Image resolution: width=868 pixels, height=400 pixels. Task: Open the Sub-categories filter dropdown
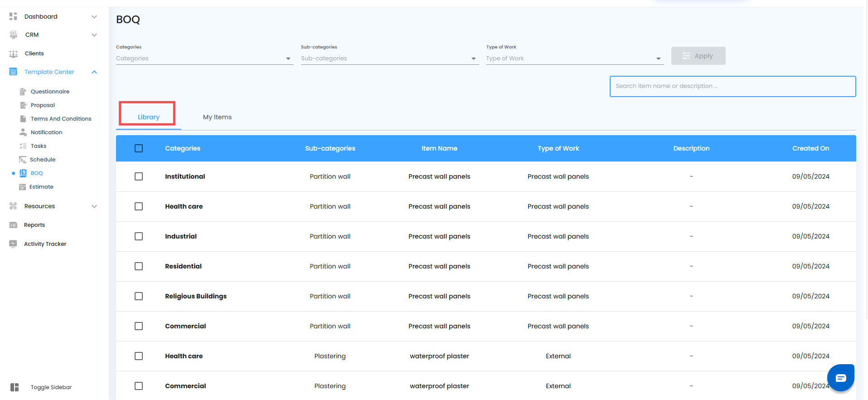click(x=390, y=59)
